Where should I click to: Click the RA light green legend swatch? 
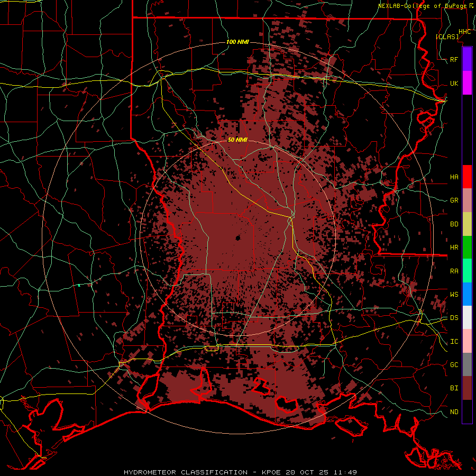(467, 271)
